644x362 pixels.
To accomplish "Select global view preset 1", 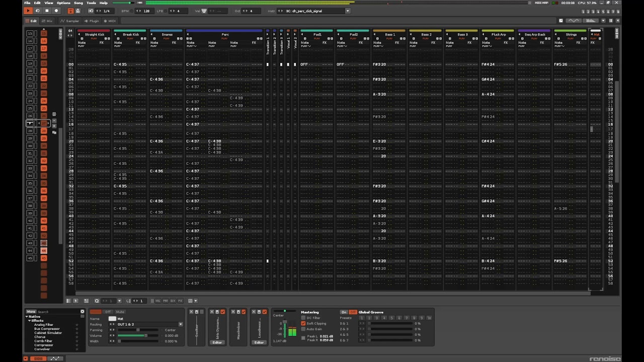I will tap(583, 12).
